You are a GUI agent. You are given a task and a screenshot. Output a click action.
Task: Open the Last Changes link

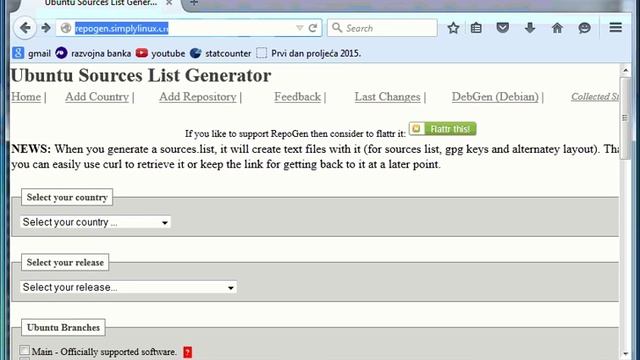[x=387, y=97]
